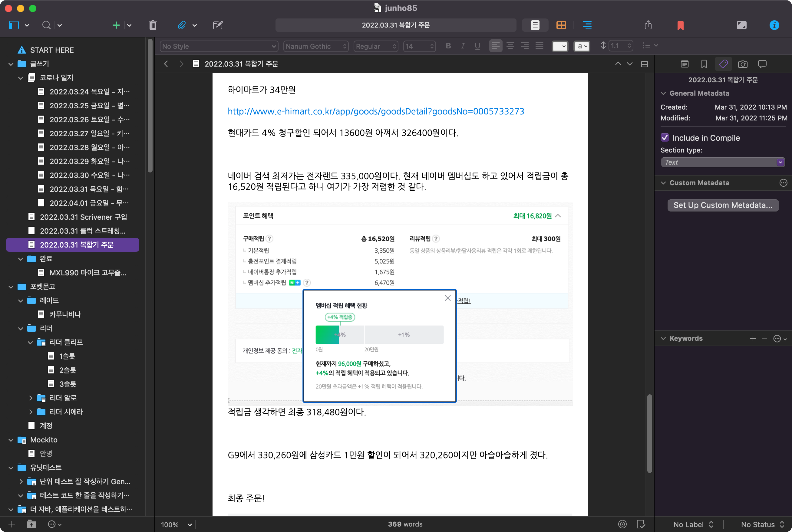792x532 pixels.
Task: Open the Notes tab in inspector
Action: click(685, 64)
